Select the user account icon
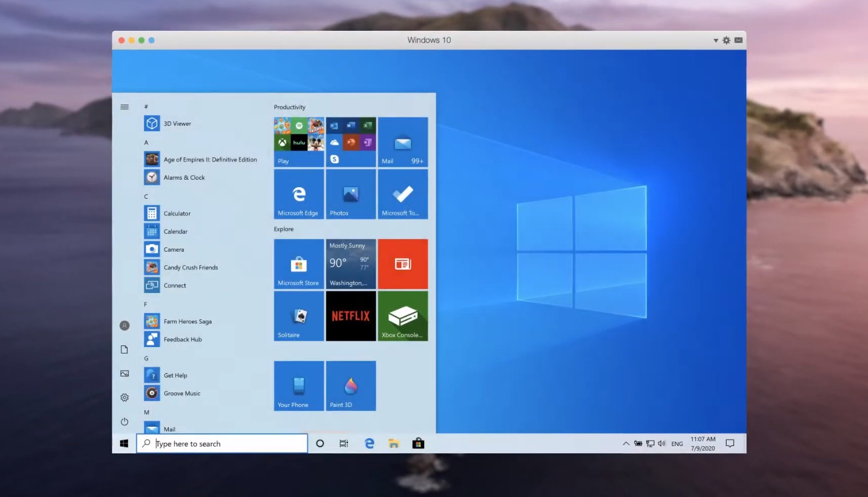 coord(124,325)
